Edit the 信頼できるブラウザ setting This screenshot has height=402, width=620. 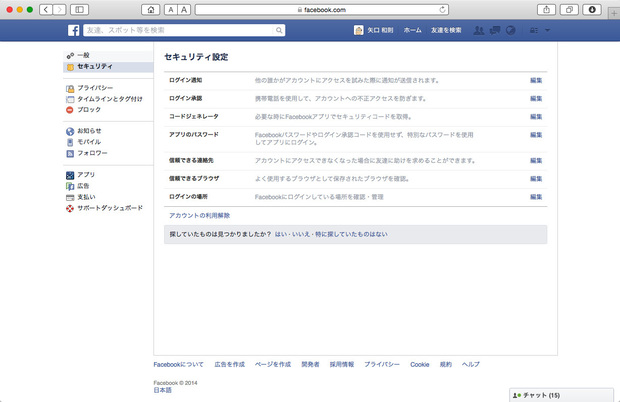click(536, 179)
